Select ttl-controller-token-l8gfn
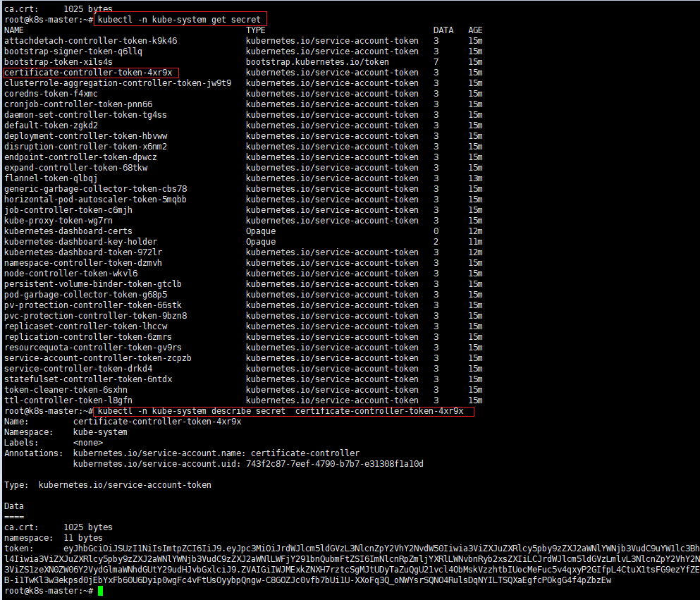 [68, 400]
